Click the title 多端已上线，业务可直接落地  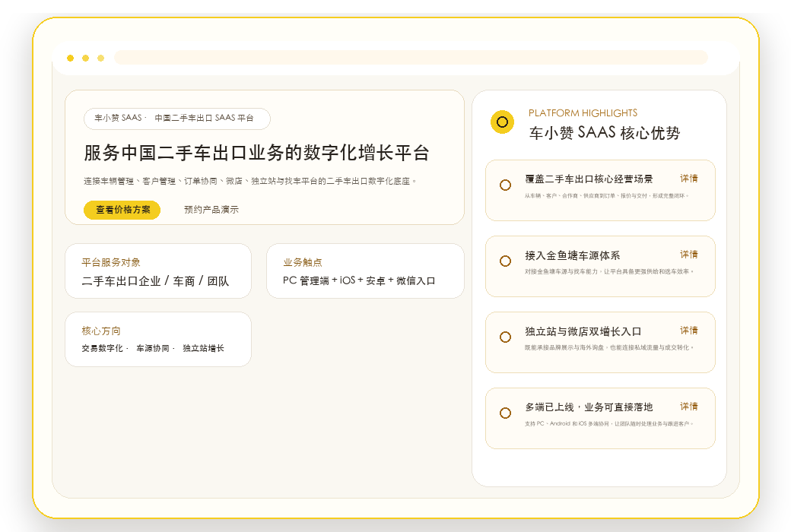[x=589, y=407]
